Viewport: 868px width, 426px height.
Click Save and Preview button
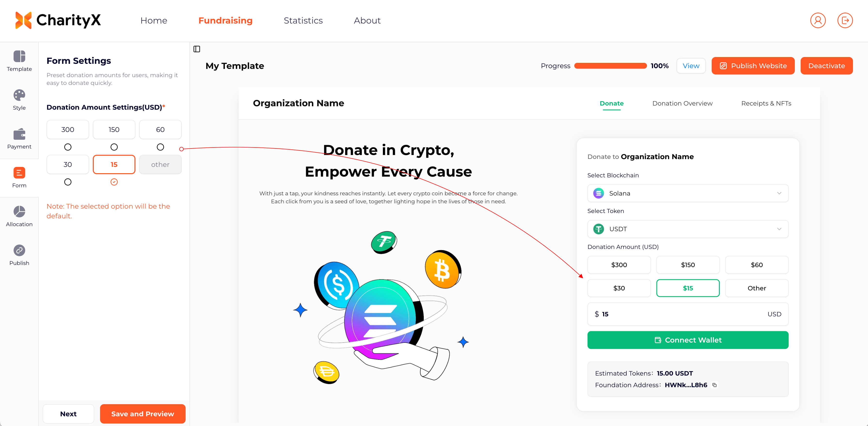click(142, 414)
